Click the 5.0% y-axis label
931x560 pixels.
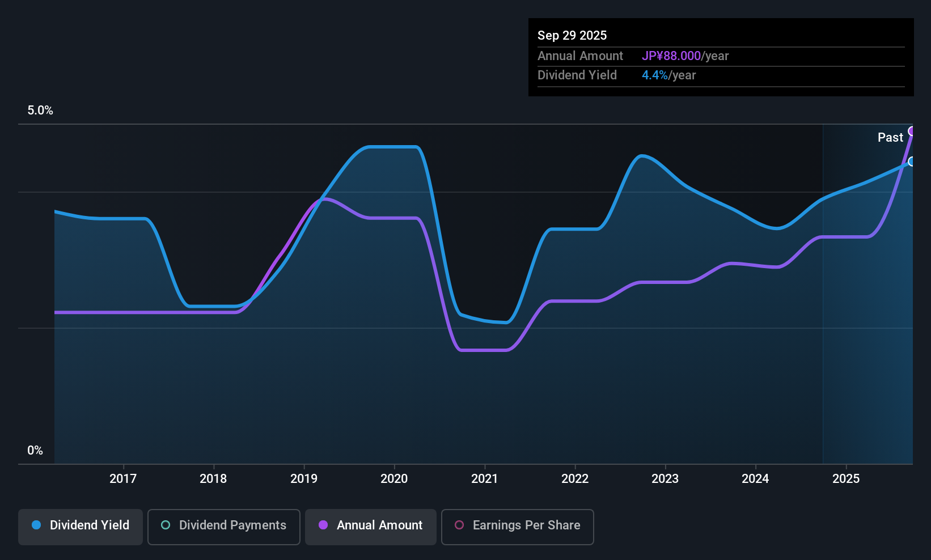click(x=40, y=111)
